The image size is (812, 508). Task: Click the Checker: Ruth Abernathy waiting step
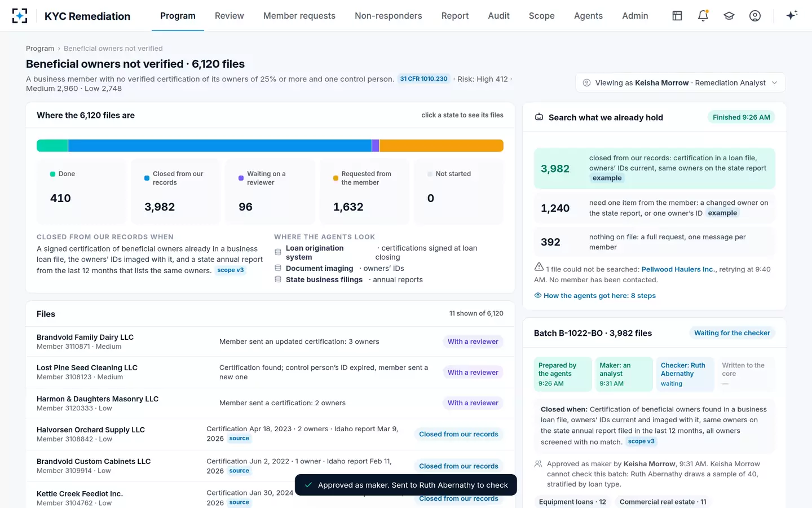[x=684, y=374]
